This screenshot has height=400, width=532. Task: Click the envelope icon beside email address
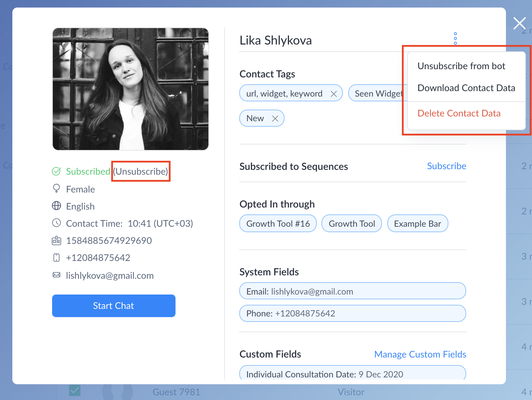(56, 275)
